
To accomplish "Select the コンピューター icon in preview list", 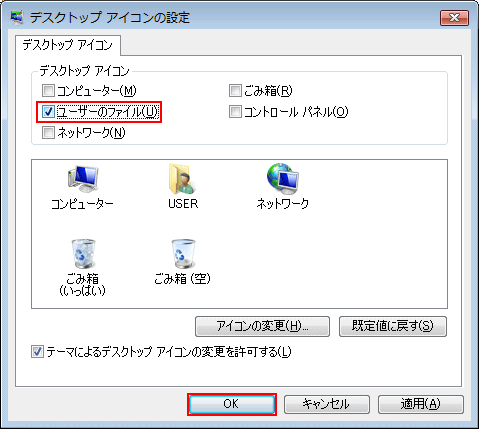I will pyautogui.click(x=83, y=179).
